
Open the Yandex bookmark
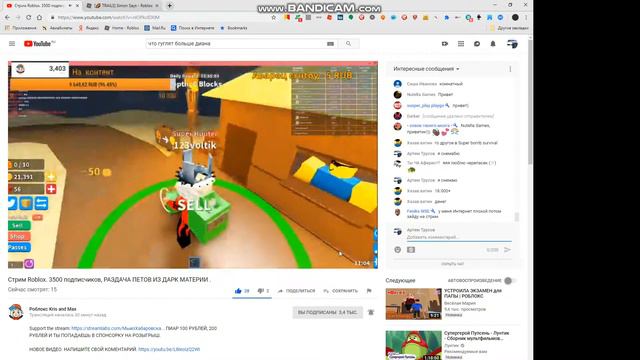(89, 28)
